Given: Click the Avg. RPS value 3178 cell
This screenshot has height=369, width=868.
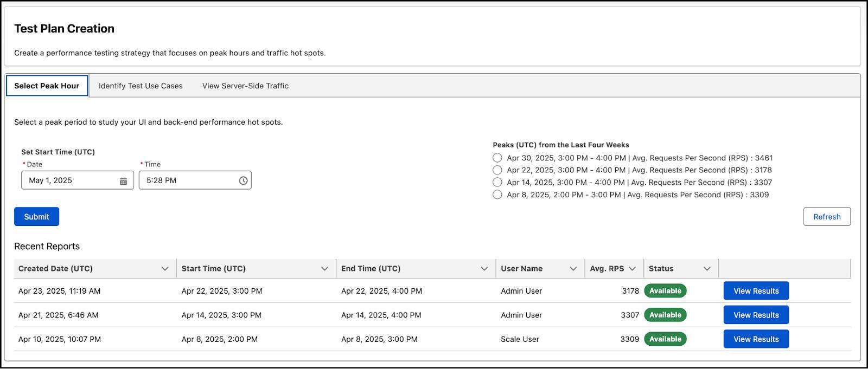Looking at the screenshot, I should 630,291.
